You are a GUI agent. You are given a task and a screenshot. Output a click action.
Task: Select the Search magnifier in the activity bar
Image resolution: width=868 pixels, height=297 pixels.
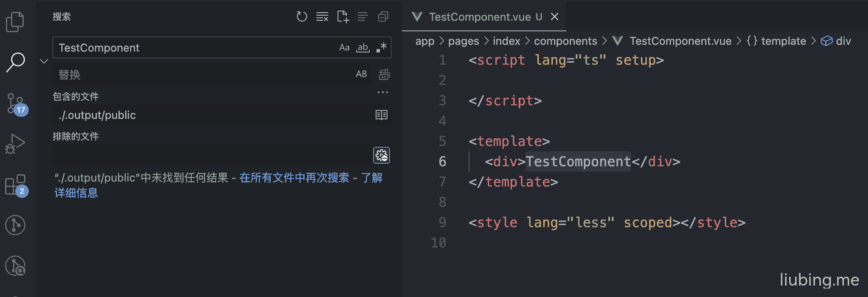coord(16,62)
